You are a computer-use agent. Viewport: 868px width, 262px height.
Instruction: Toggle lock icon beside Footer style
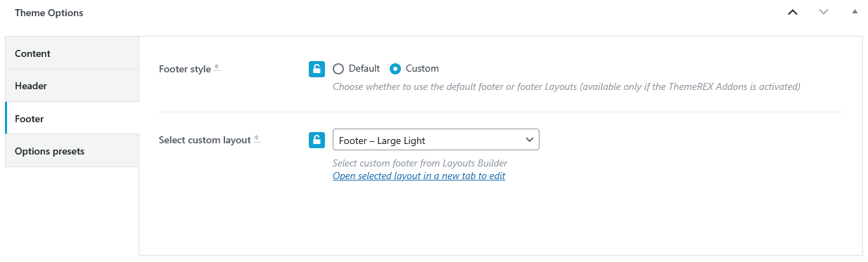317,69
